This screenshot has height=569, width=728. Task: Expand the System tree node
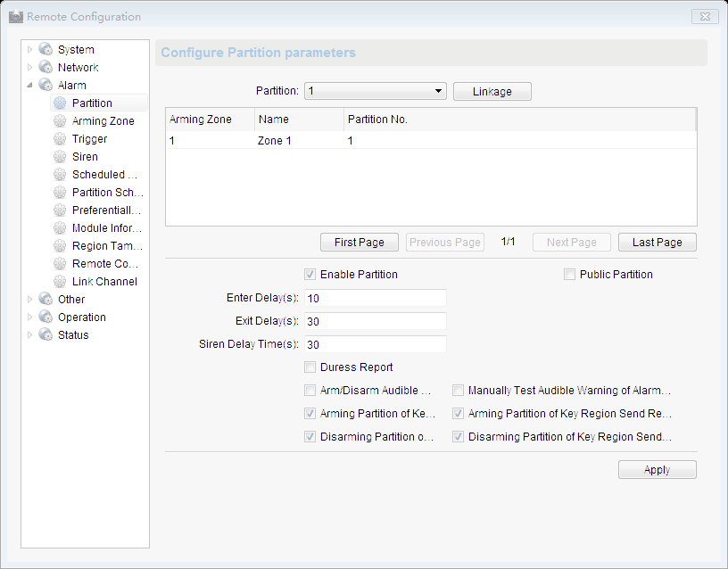[29, 49]
